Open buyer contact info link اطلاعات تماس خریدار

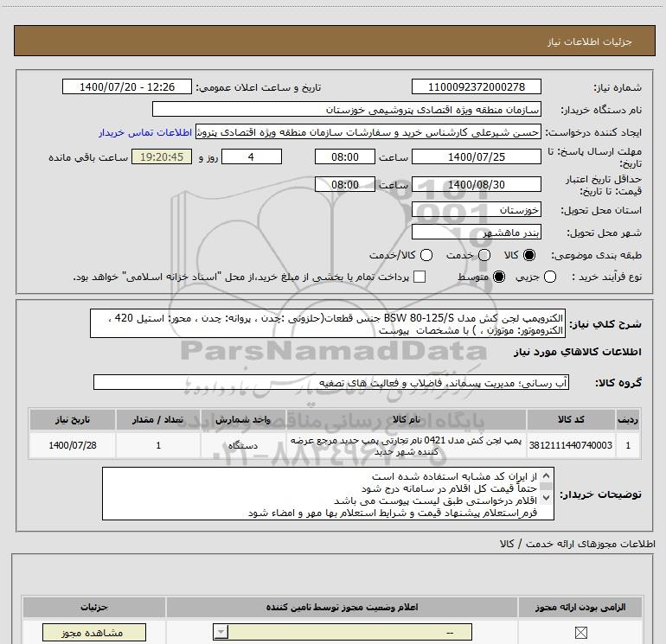(145, 133)
